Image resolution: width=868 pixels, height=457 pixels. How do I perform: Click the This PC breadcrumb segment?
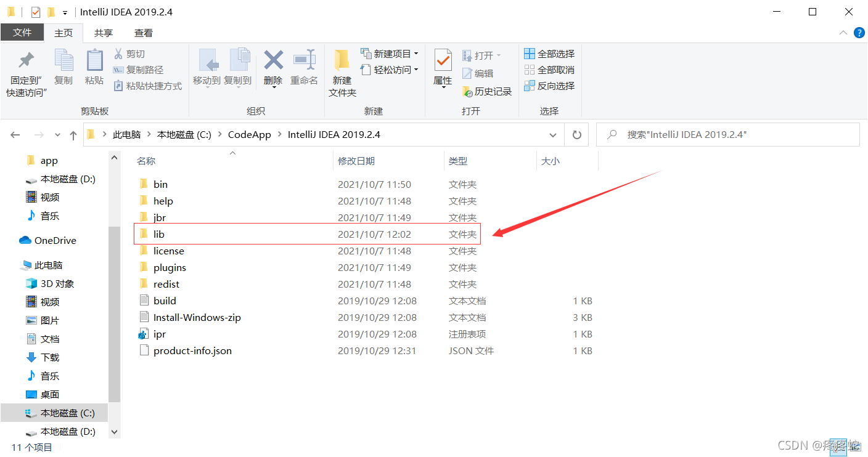[127, 134]
